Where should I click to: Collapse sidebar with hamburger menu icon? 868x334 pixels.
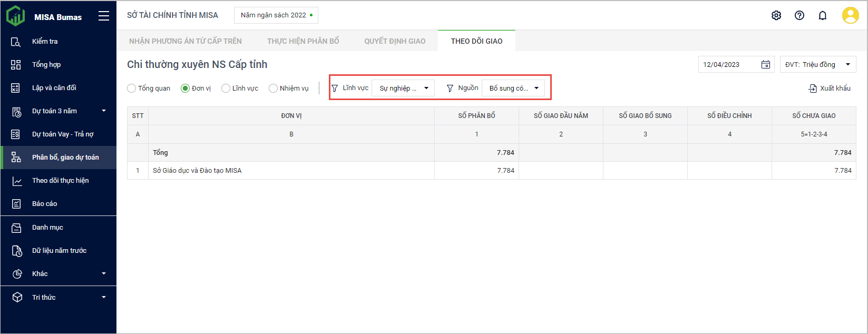pyautogui.click(x=104, y=16)
